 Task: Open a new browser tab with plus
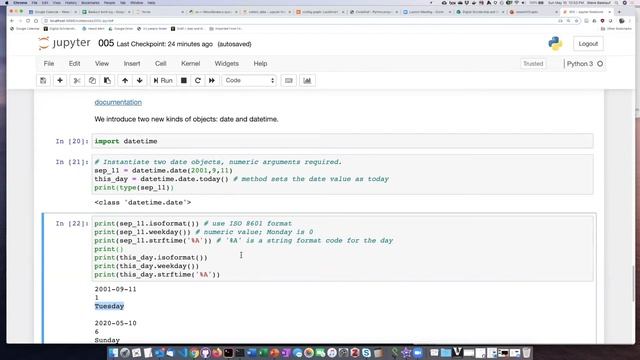point(619,12)
